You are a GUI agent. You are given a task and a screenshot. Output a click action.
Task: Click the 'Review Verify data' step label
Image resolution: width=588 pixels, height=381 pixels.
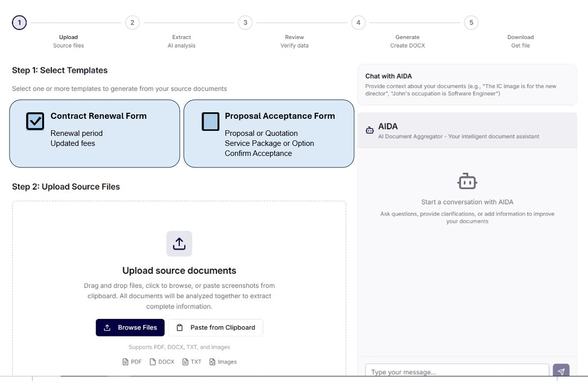coord(295,41)
